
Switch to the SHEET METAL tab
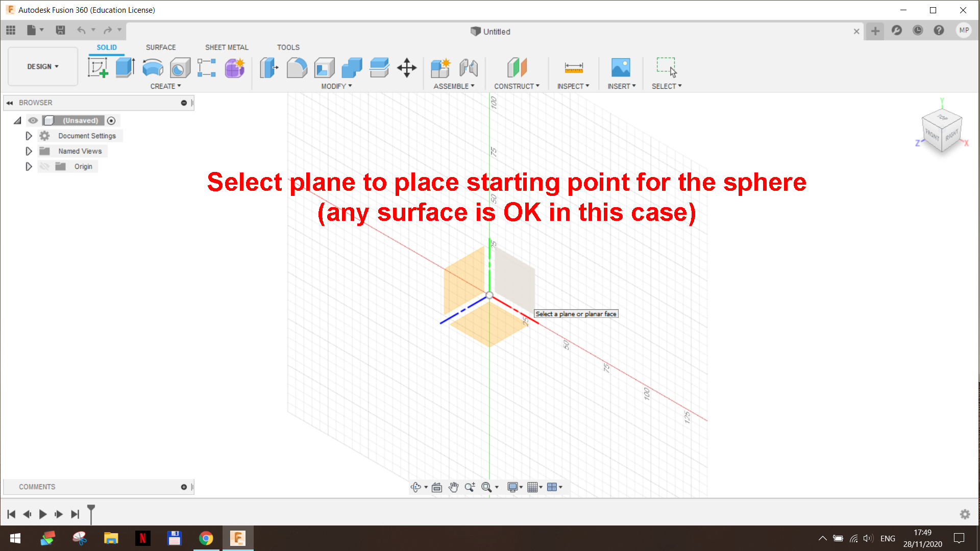(227, 47)
